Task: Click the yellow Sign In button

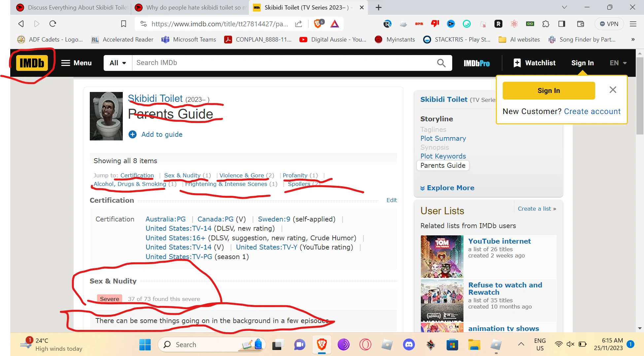Action: click(x=549, y=90)
